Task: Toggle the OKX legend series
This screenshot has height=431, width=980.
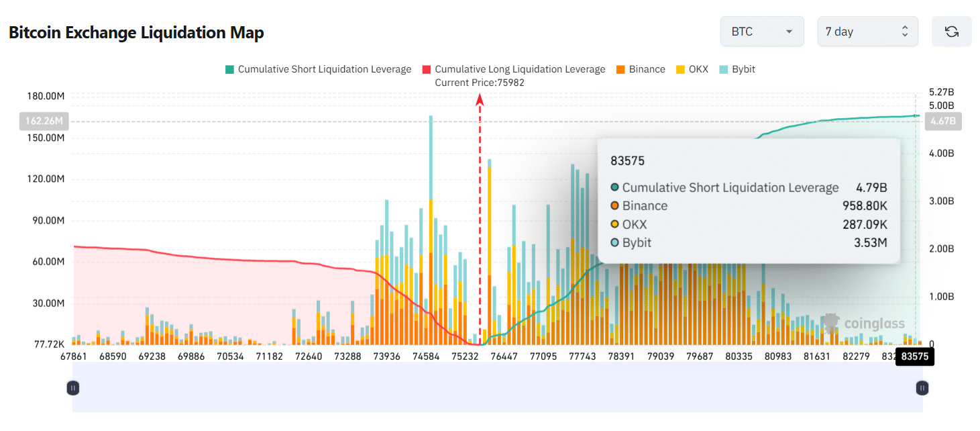Action: click(692, 69)
